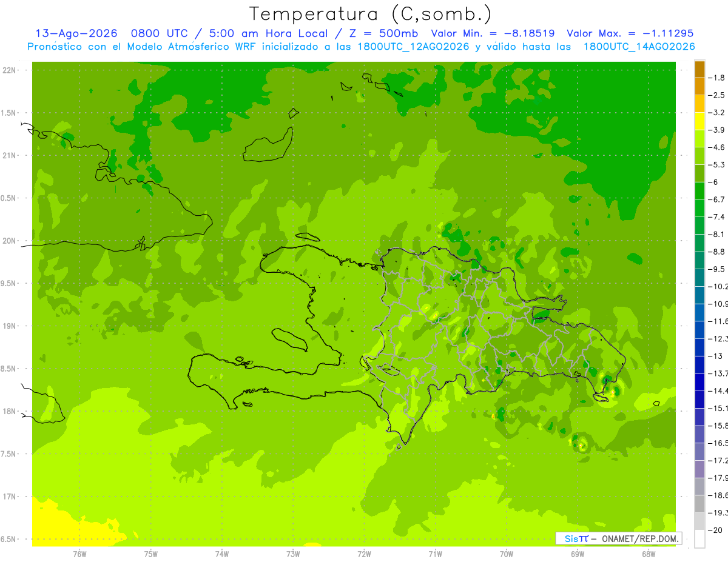The image size is (728, 562).
Task: Click the dark orange swatch above -1.8
Action: pyautogui.click(x=699, y=69)
